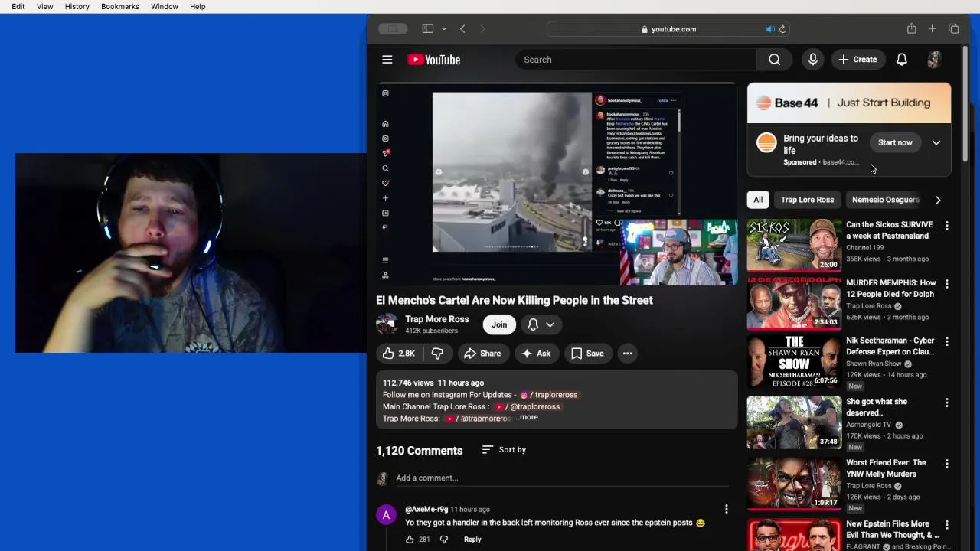Start voice search with microphone icon
Image resolution: width=980 pixels, height=551 pixels.
tap(813, 60)
